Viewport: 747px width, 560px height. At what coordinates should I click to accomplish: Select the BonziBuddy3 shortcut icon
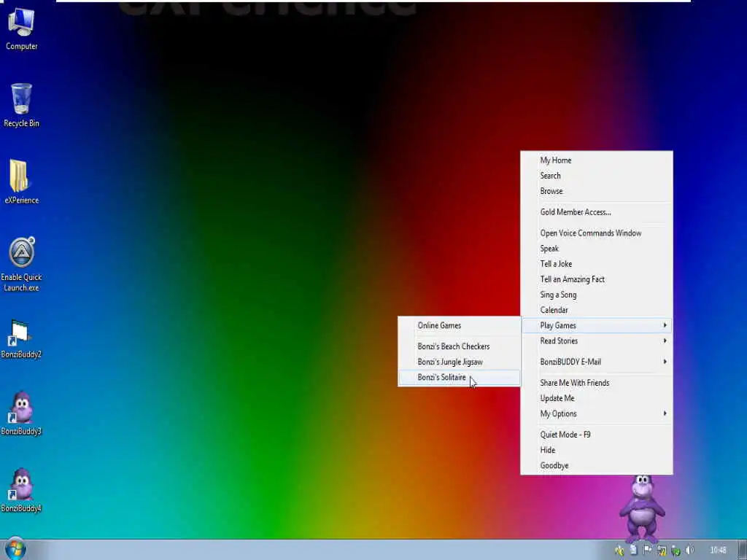[x=21, y=413]
